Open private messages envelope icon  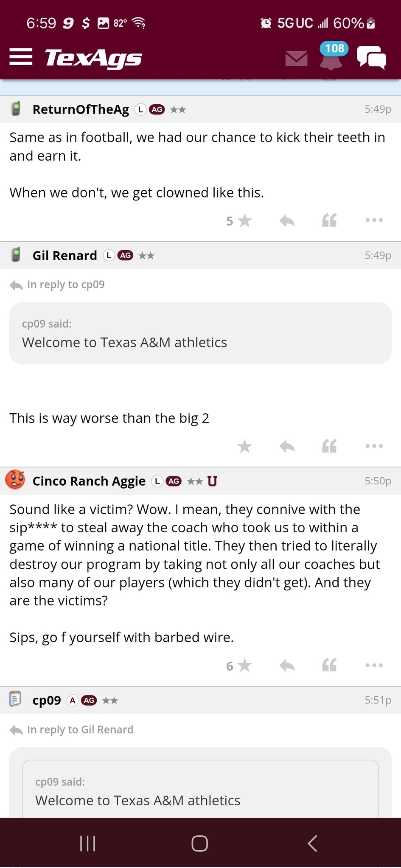(297, 58)
